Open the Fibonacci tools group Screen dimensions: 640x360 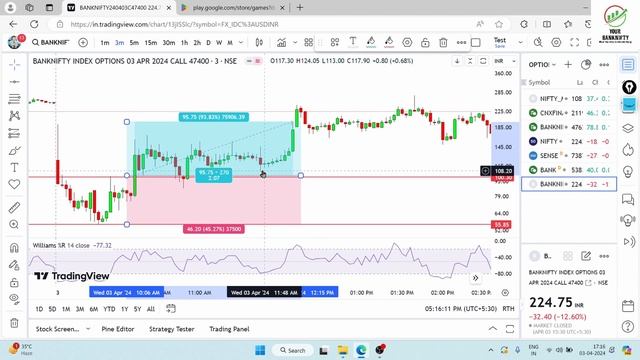(14, 99)
